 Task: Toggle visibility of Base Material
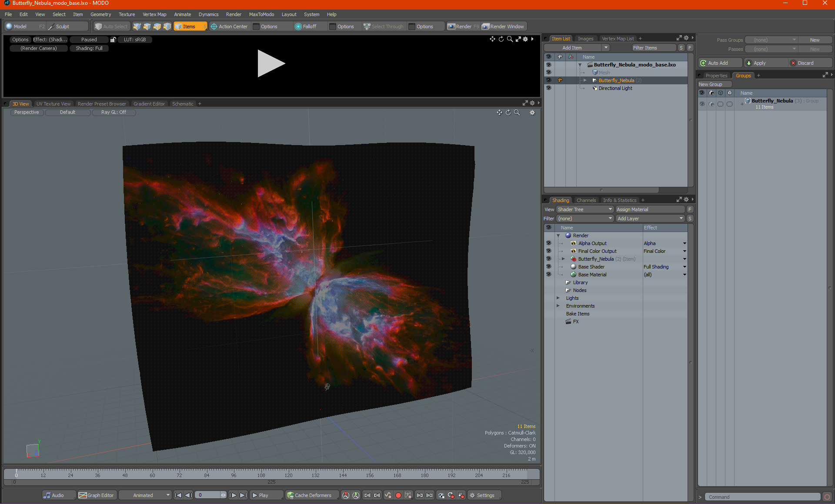tap(548, 275)
